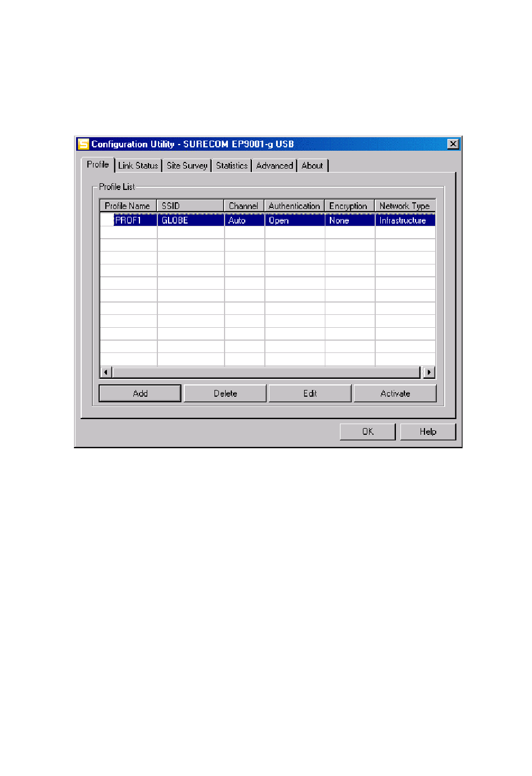This screenshot has height=776, width=532.
Task: Open Help for the utility
Action: click(x=428, y=431)
